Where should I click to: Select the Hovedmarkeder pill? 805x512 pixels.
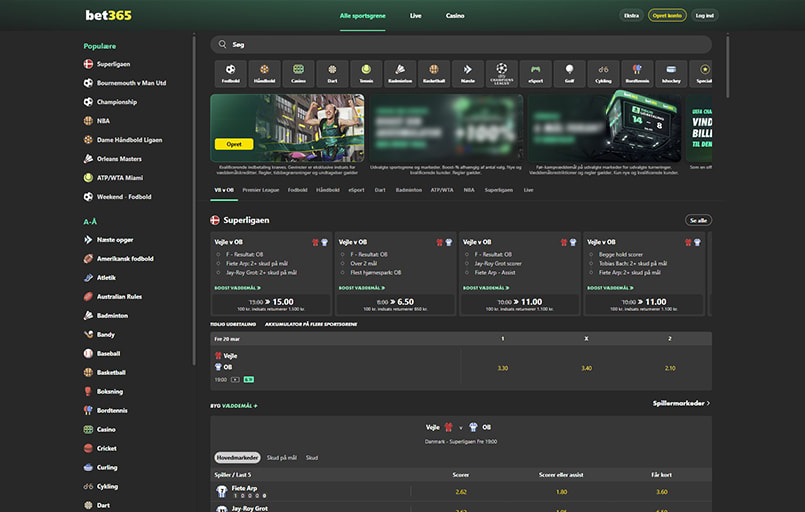[x=237, y=458]
